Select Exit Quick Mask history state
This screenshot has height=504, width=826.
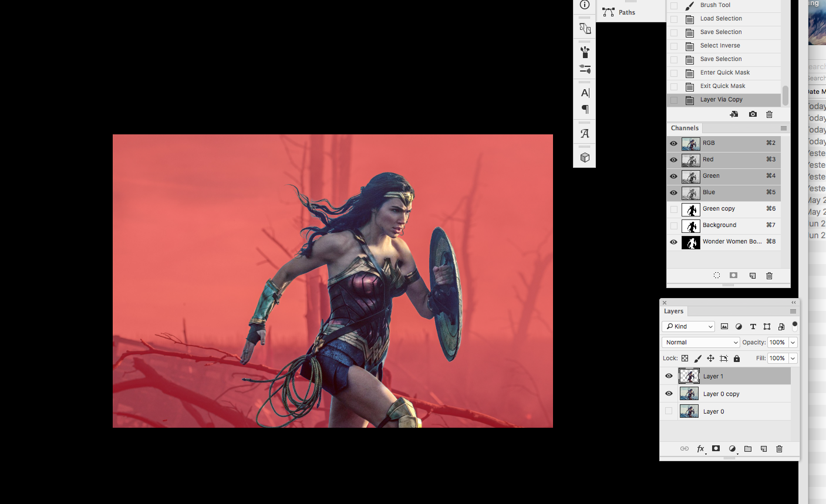(723, 86)
